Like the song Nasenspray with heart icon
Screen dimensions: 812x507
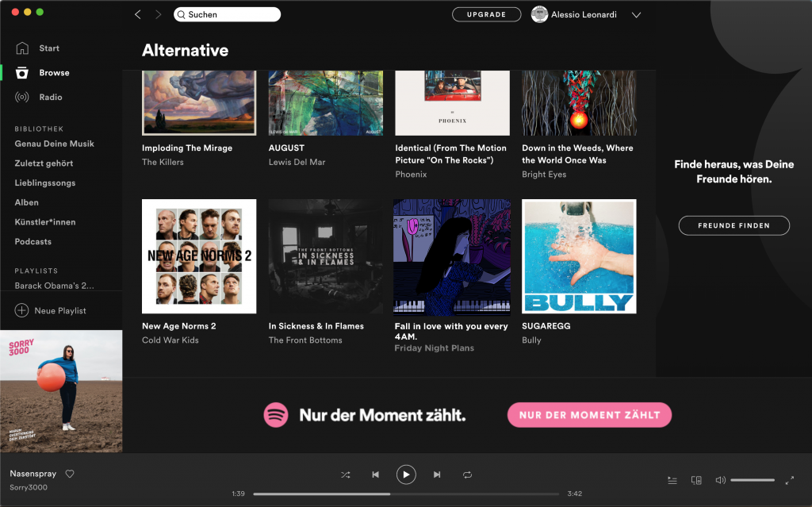coord(70,474)
